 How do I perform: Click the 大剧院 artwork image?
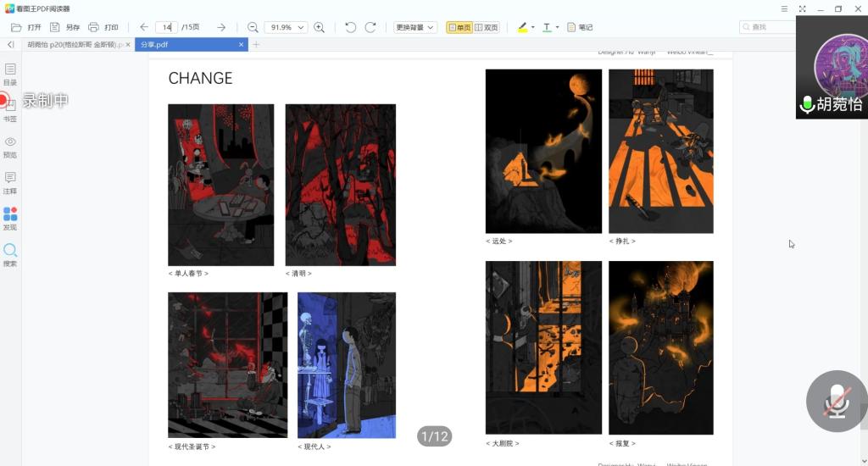pos(543,347)
